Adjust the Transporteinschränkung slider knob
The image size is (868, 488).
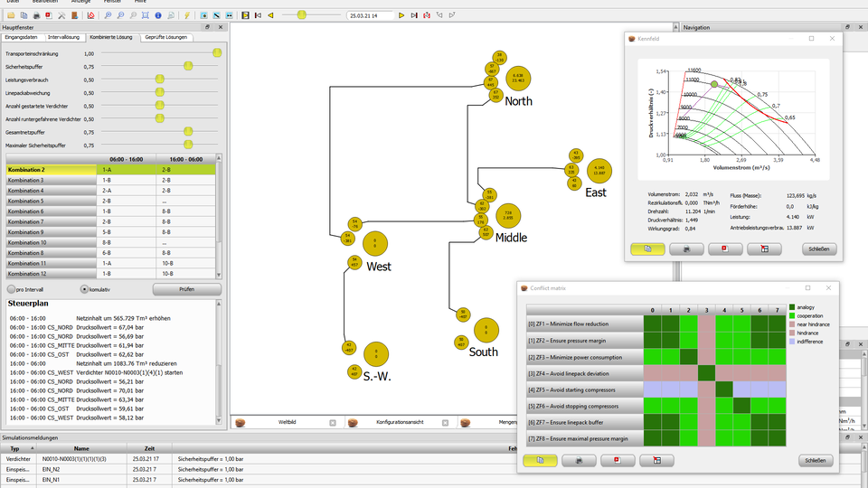pyautogui.click(x=217, y=52)
